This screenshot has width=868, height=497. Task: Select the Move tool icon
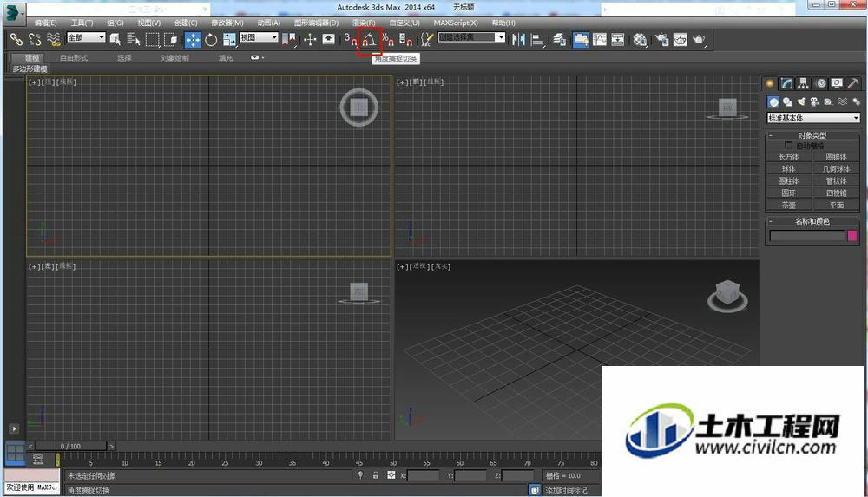click(193, 39)
